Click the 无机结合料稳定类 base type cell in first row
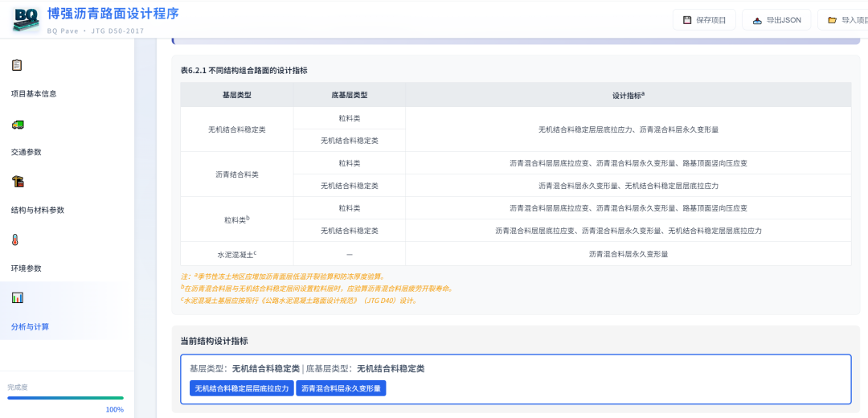868x418 pixels. pyautogui.click(x=237, y=129)
